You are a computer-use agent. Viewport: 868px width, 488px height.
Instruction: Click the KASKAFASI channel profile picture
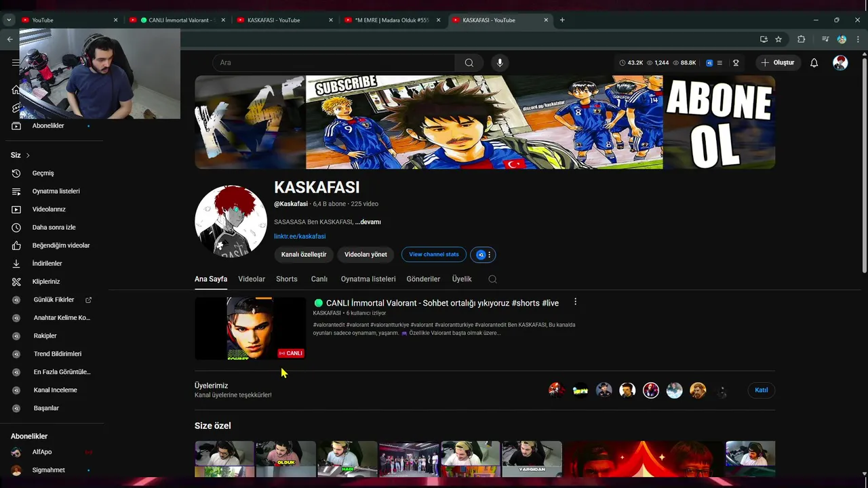click(x=231, y=222)
